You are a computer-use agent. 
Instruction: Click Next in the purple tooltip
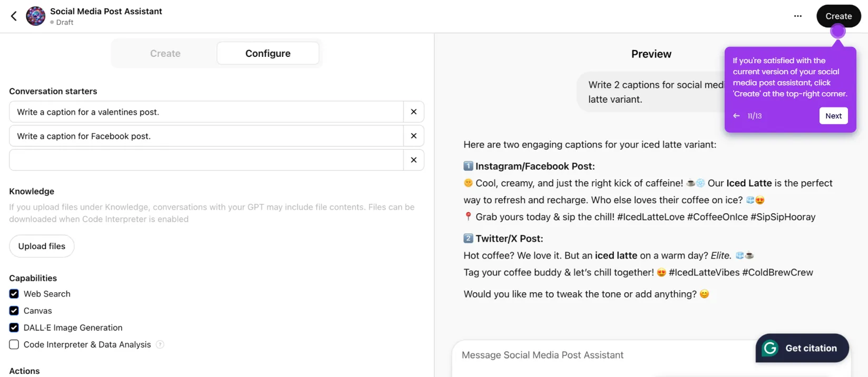point(833,116)
